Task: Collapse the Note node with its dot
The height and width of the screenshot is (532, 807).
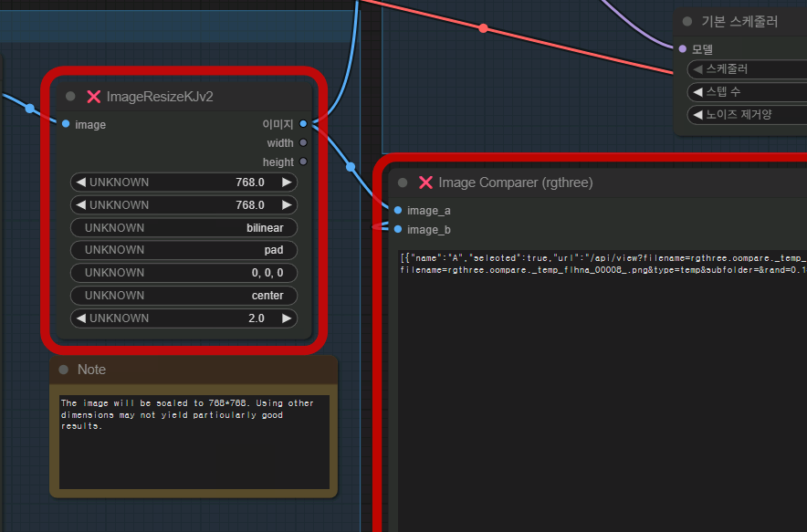Action: [64, 370]
